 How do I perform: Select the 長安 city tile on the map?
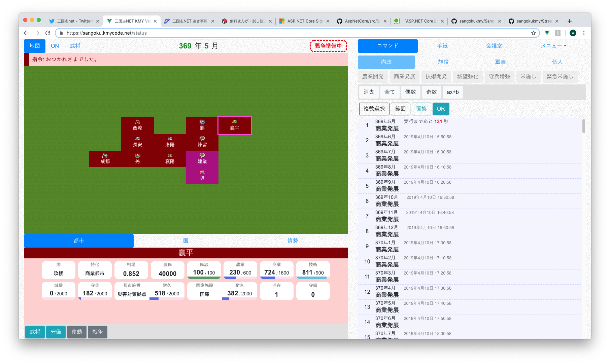(137, 142)
